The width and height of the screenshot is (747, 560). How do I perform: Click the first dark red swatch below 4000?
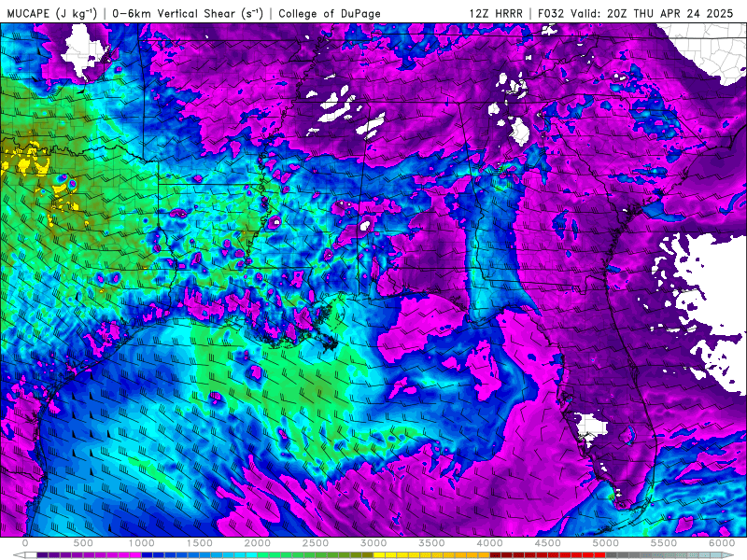(x=496, y=555)
